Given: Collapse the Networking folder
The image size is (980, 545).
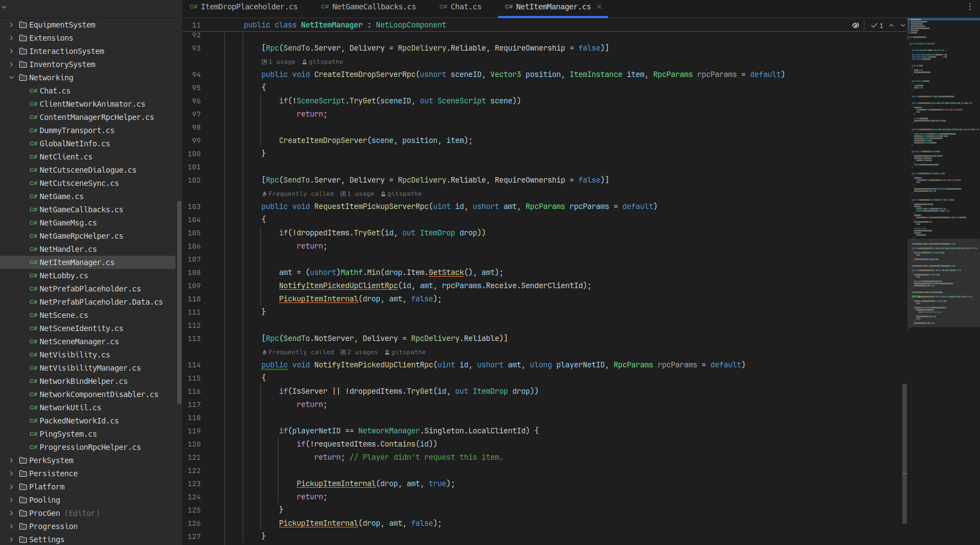Looking at the screenshot, I should pyautogui.click(x=11, y=78).
